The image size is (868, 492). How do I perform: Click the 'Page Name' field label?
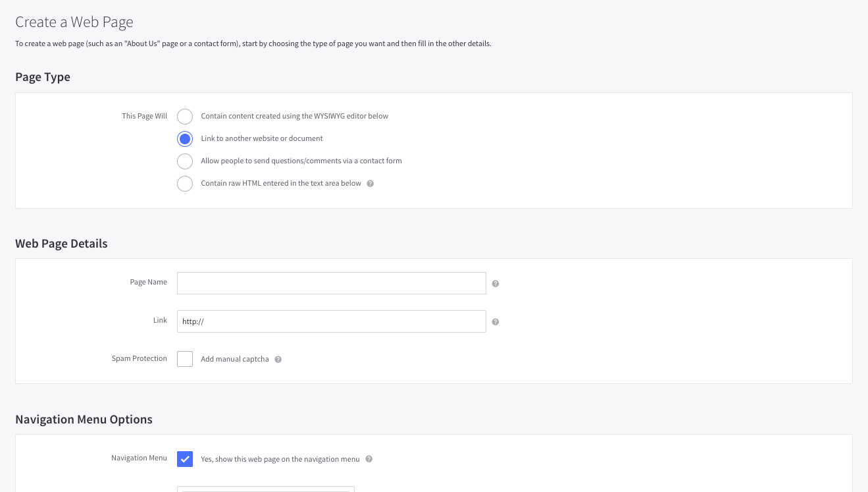pos(149,283)
